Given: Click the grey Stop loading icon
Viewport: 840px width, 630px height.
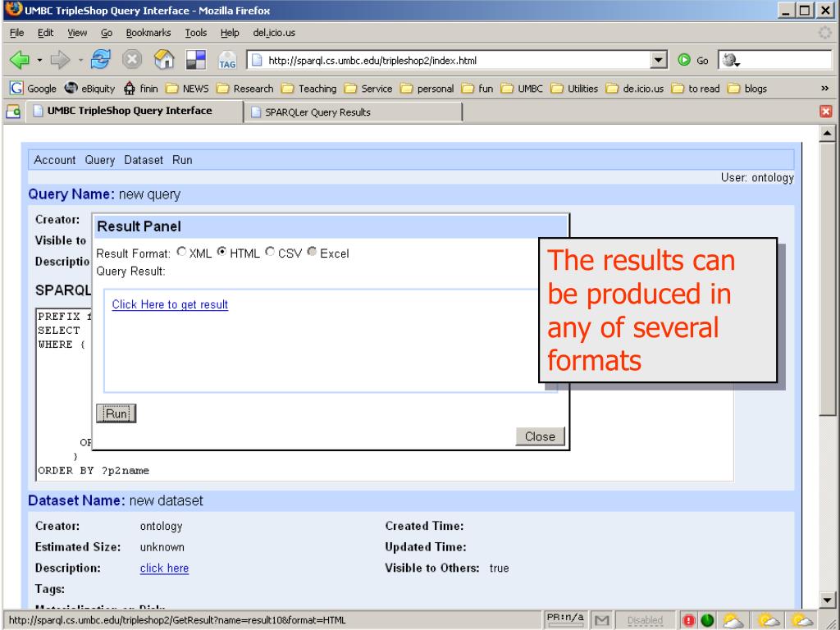Looking at the screenshot, I should [132, 59].
